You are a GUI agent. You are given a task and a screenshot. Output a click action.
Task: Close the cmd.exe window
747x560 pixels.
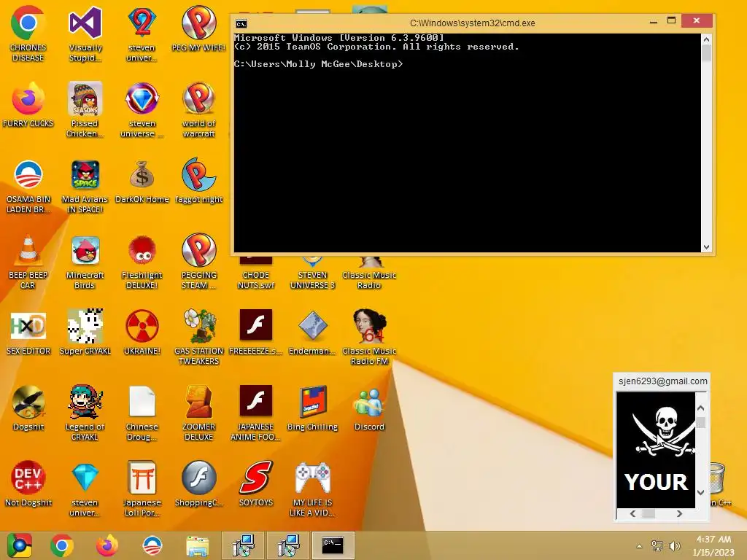coord(697,20)
